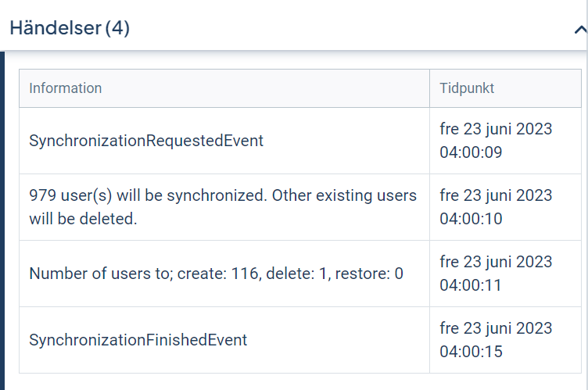Click timestamp fre 23 juni 2023 04:00:11
Viewport: 588px width, 390px height.
(x=496, y=274)
